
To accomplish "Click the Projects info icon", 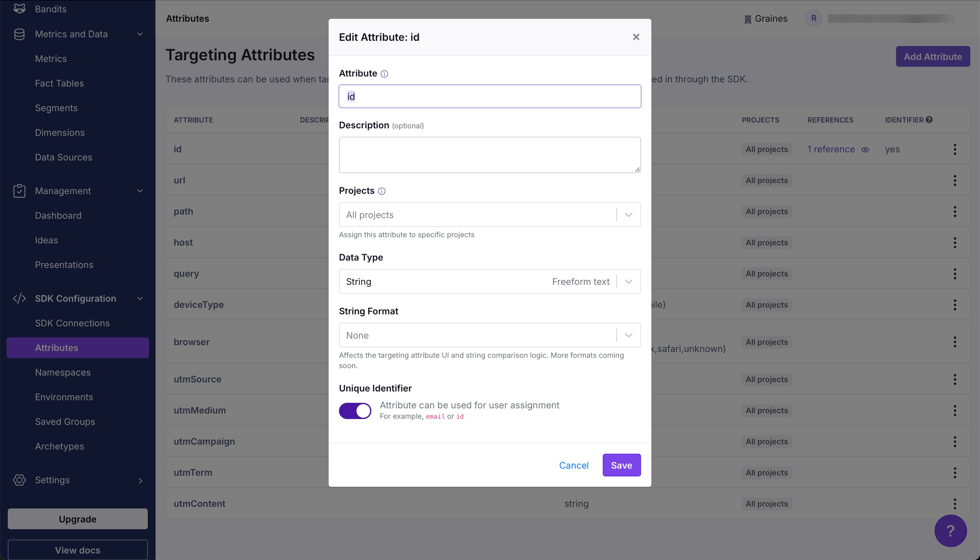I will point(381,191).
